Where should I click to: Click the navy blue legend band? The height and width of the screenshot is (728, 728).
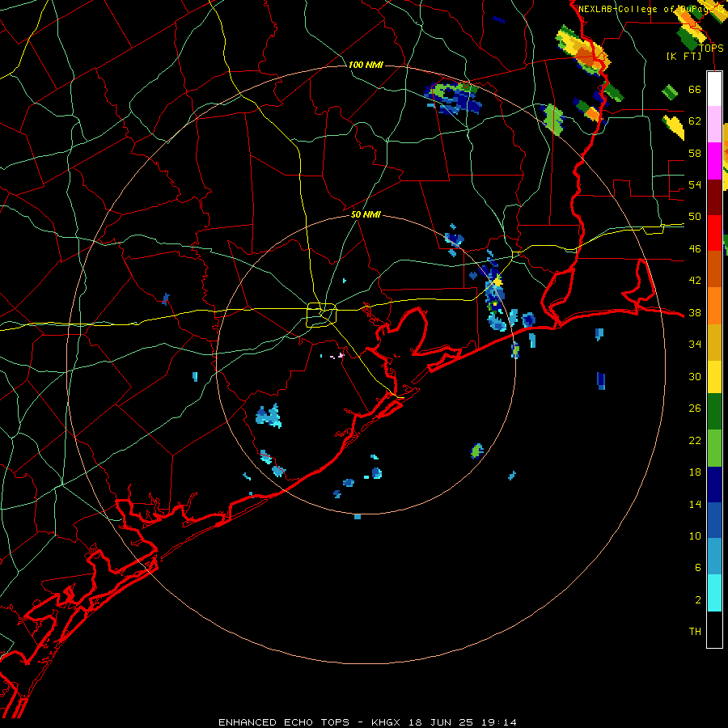714,485
